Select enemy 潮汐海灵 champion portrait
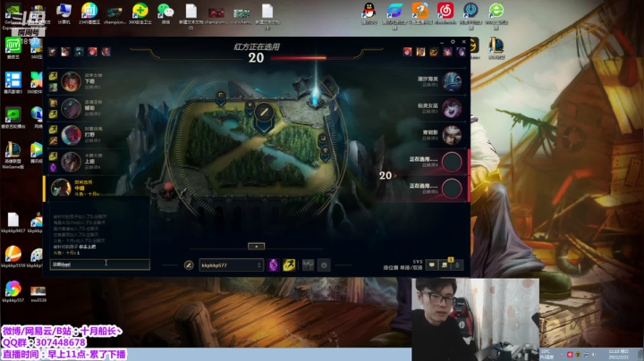This screenshot has width=644, height=361. point(452,81)
